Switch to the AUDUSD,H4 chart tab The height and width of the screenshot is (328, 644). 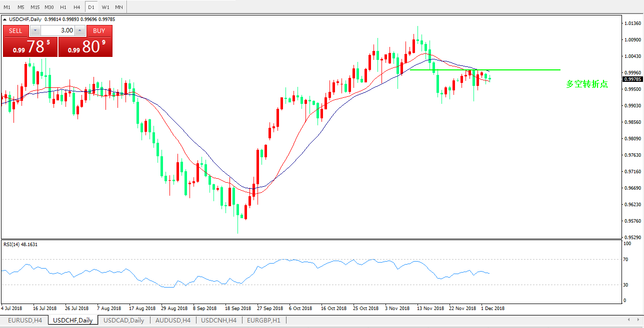point(173,320)
